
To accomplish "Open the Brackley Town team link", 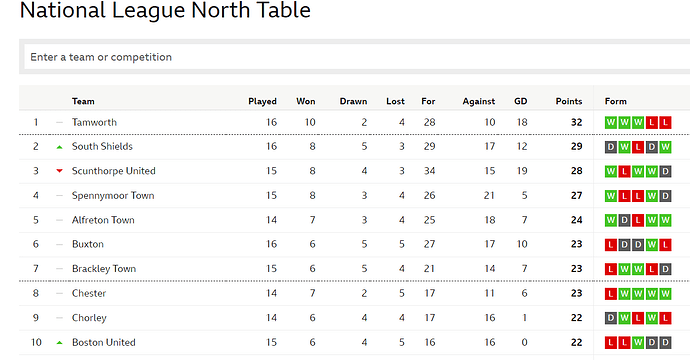I will tap(104, 269).
